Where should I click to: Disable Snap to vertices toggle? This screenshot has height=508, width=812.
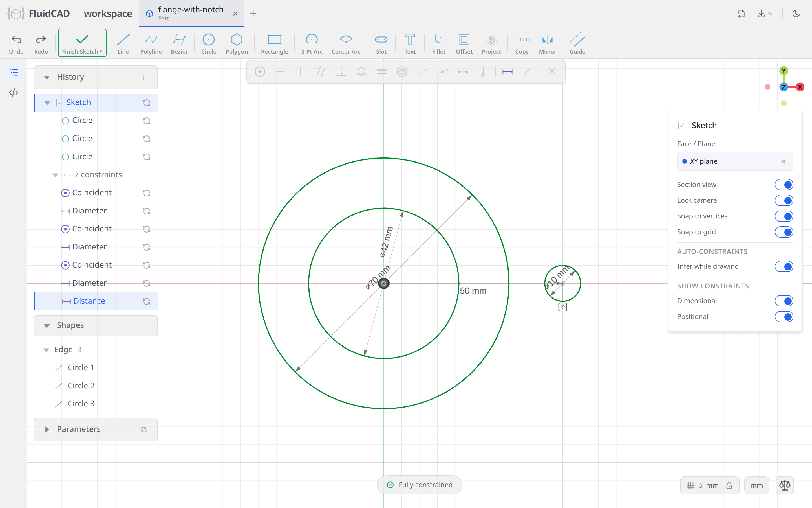click(x=784, y=216)
